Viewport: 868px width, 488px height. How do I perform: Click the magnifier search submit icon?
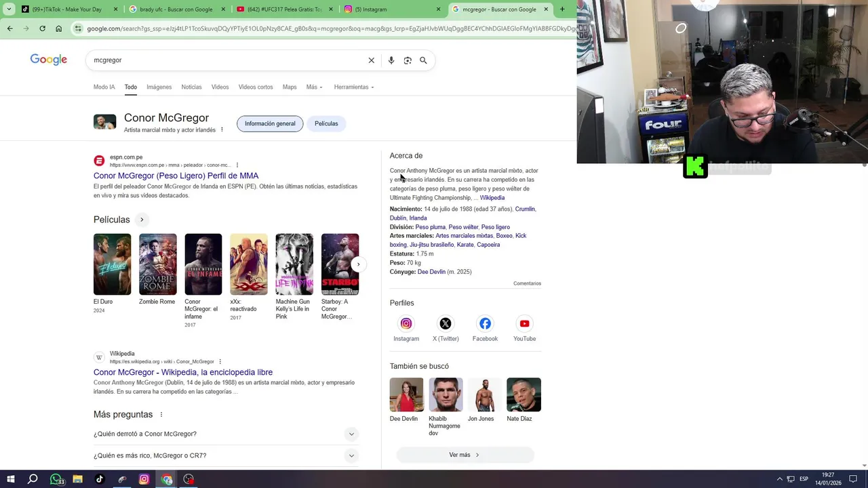pos(423,60)
